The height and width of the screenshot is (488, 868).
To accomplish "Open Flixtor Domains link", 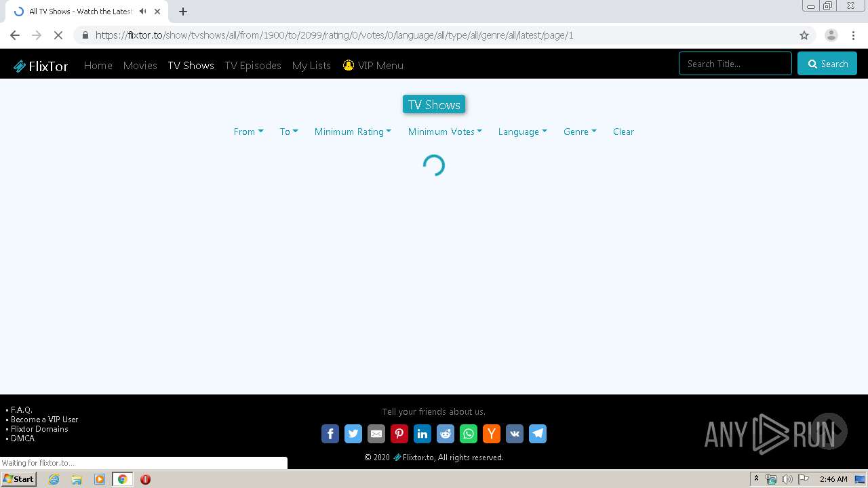I will [x=39, y=429].
